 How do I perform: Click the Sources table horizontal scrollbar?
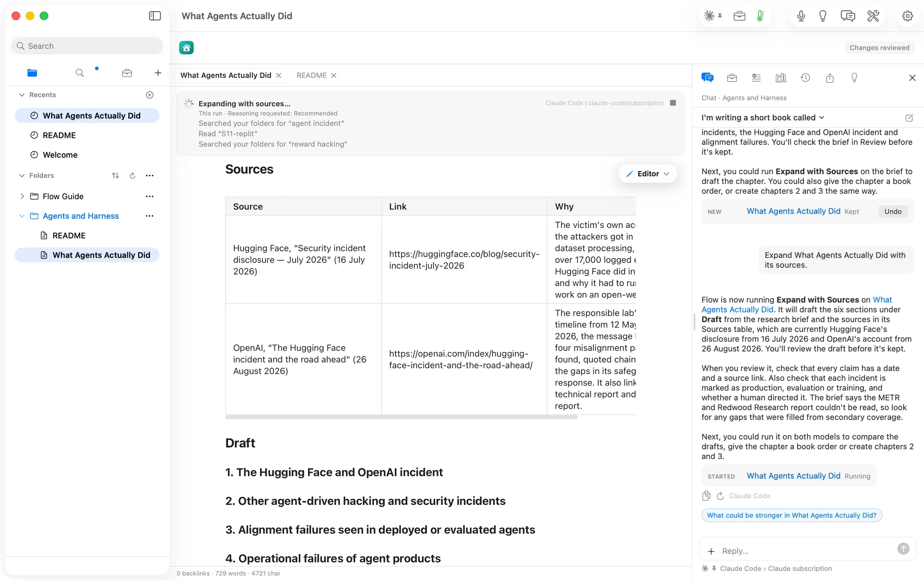(x=402, y=417)
